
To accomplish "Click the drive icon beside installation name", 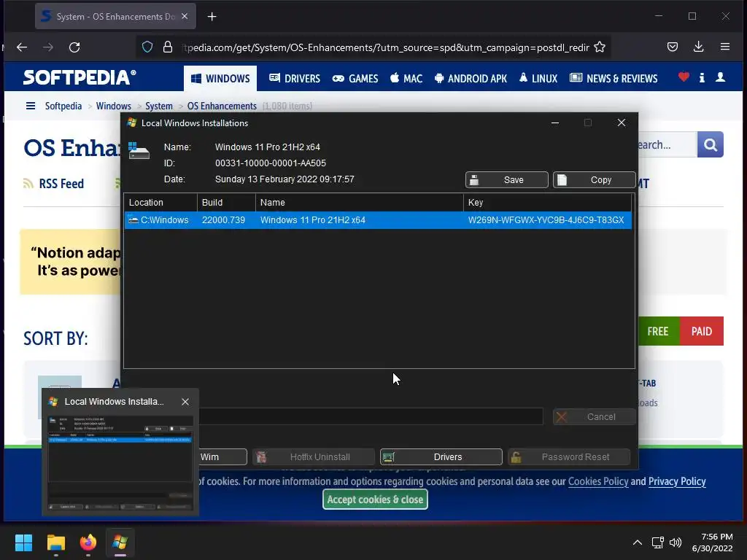I will click(139, 151).
